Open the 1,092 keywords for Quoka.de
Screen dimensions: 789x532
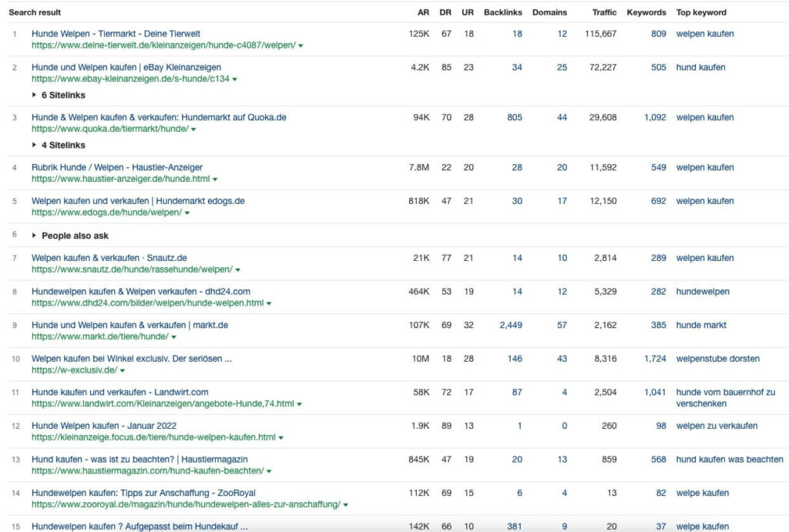coord(655,118)
